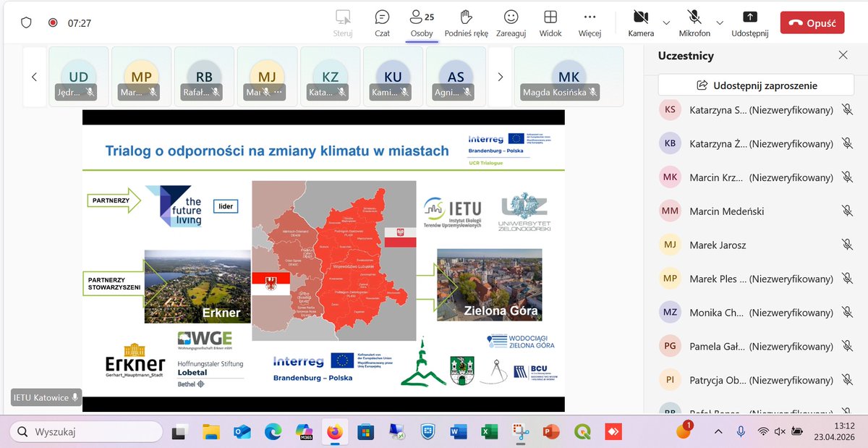
Task: Click the Steruj control icon
Action: [x=343, y=17]
